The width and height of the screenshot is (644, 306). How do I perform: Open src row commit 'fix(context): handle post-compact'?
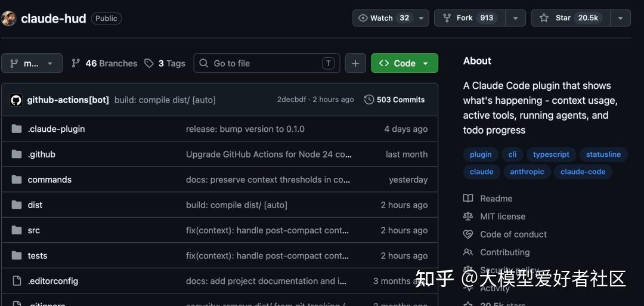pyautogui.click(x=267, y=230)
